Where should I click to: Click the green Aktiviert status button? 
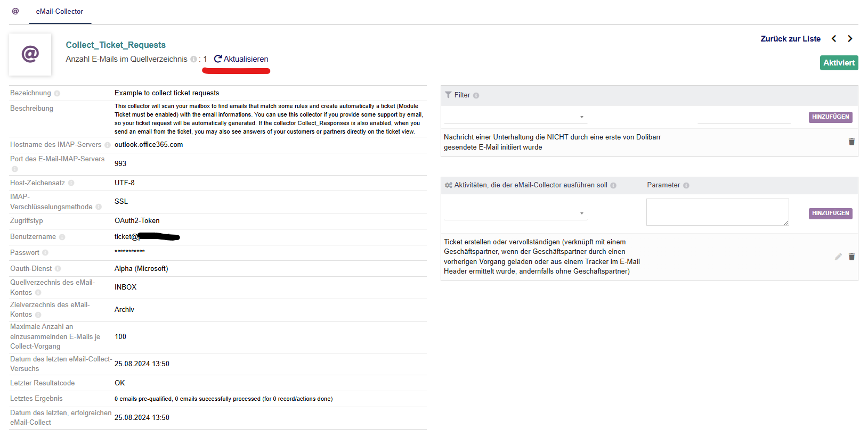point(839,63)
